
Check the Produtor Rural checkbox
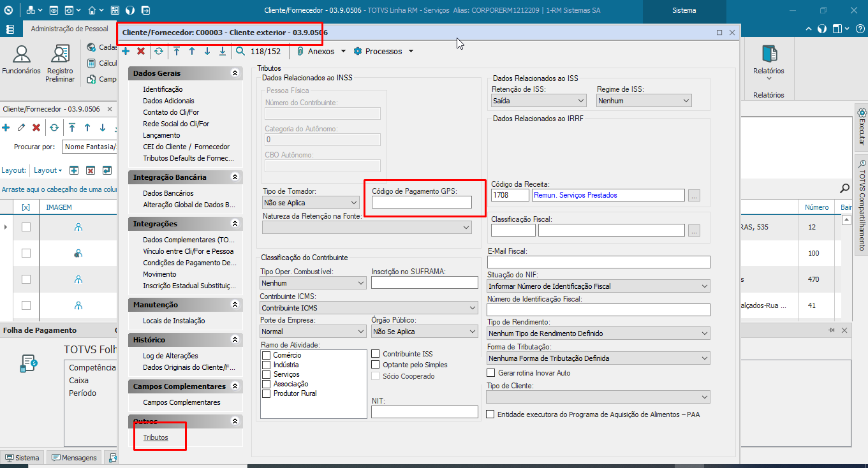266,393
